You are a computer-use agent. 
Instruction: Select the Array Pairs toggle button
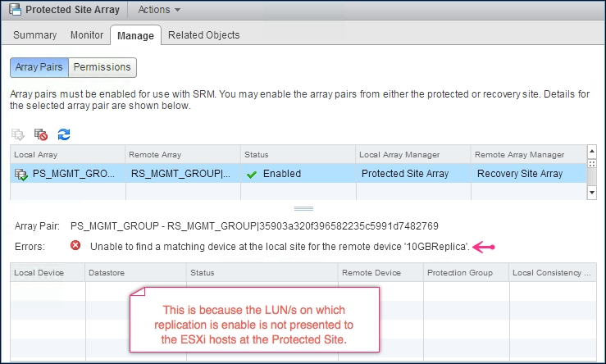coord(39,67)
